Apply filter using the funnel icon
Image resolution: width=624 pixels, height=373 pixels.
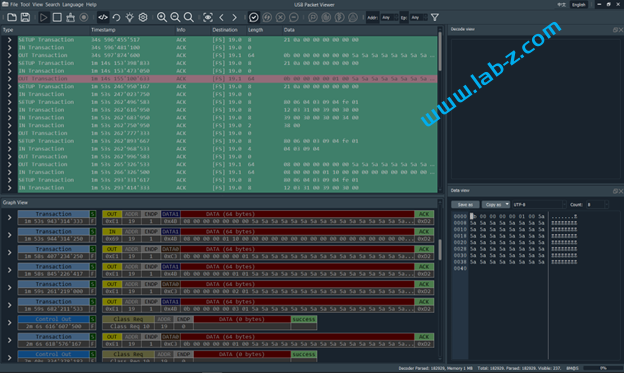pos(435,18)
